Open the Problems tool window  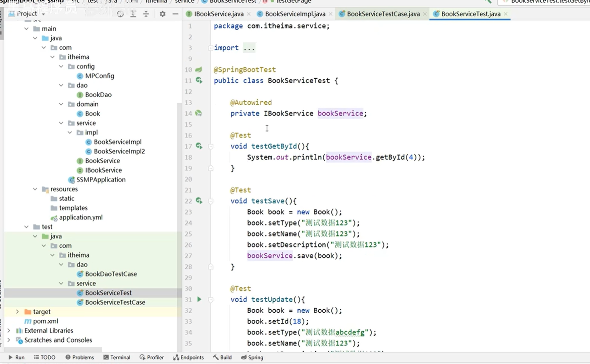(79, 357)
